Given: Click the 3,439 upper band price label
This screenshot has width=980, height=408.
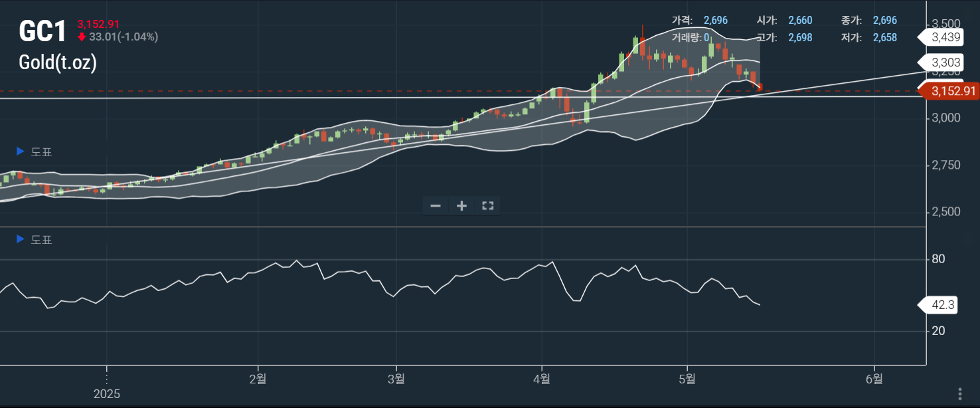Looking at the screenshot, I should pyautogui.click(x=946, y=37).
